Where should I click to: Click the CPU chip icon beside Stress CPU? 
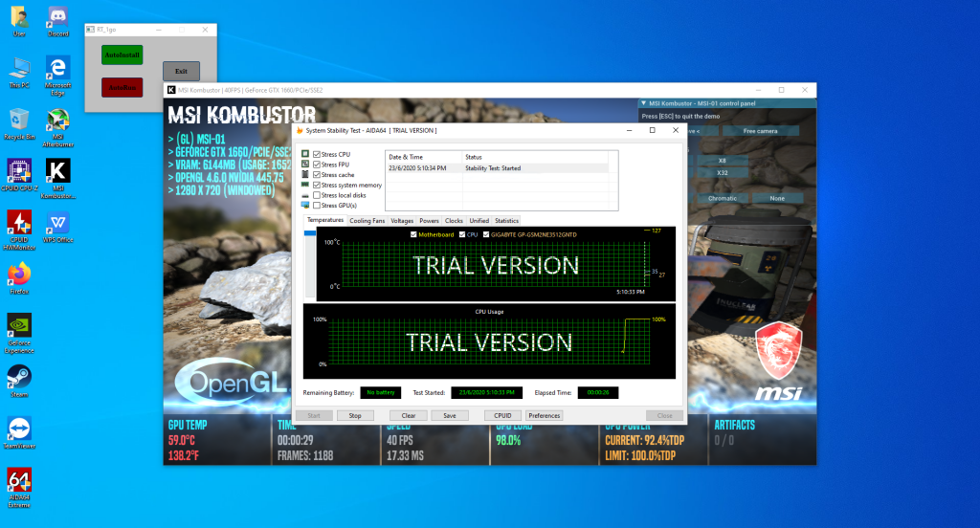click(x=305, y=154)
